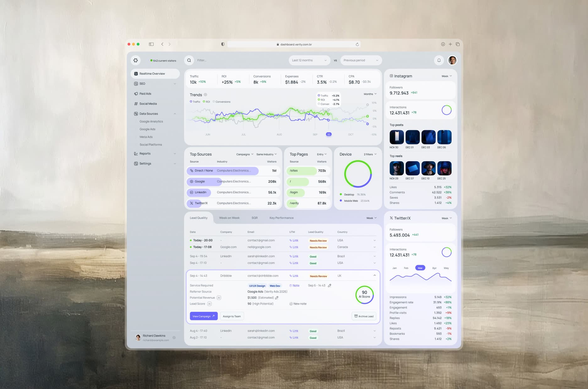Toggle ROI series in Trends legend

207,102
